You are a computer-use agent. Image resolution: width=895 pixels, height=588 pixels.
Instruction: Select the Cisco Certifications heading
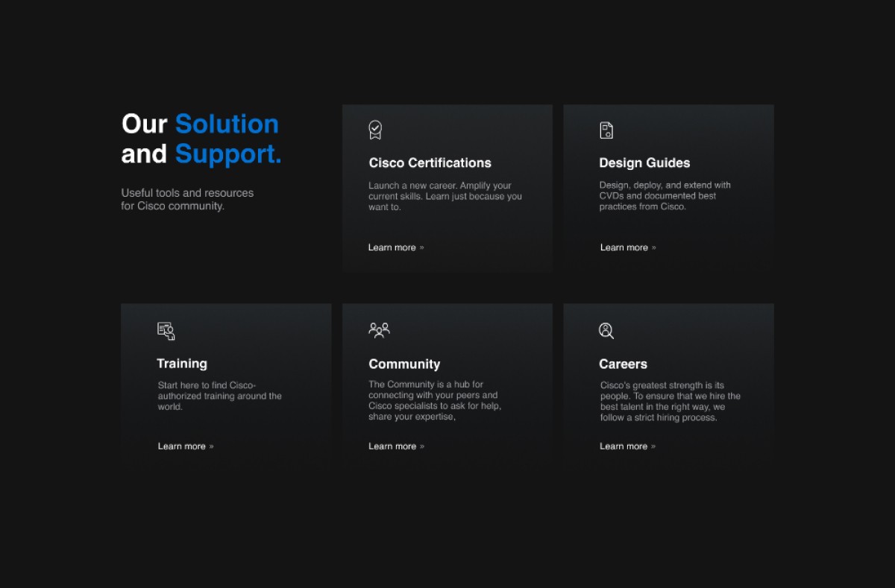click(430, 163)
